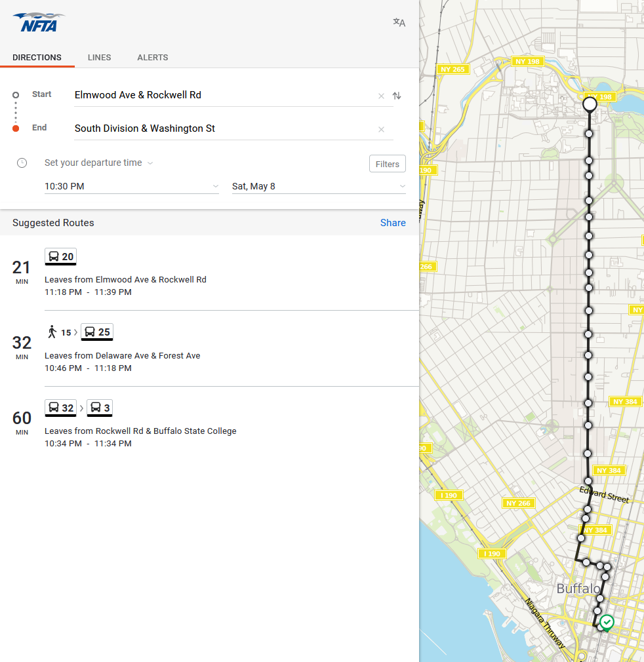Open the 10:30 PM time dropdown
The width and height of the screenshot is (644, 662).
click(131, 187)
